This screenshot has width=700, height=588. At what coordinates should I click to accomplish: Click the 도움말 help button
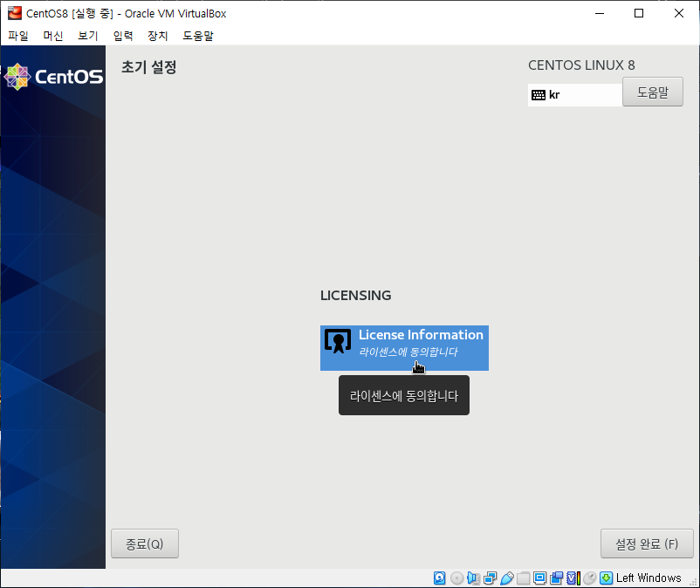pos(653,92)
